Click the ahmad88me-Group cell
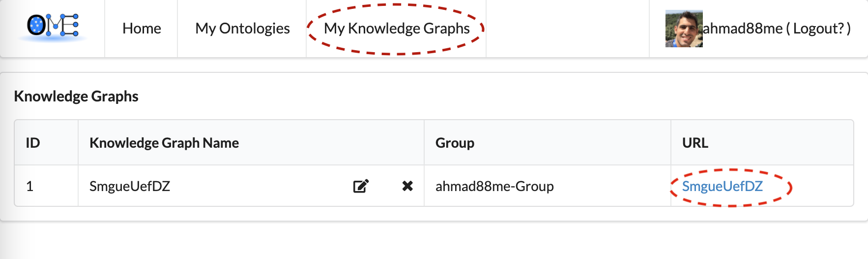The height and width of the screenshot is (259, 868). click(x=494, y=186)
